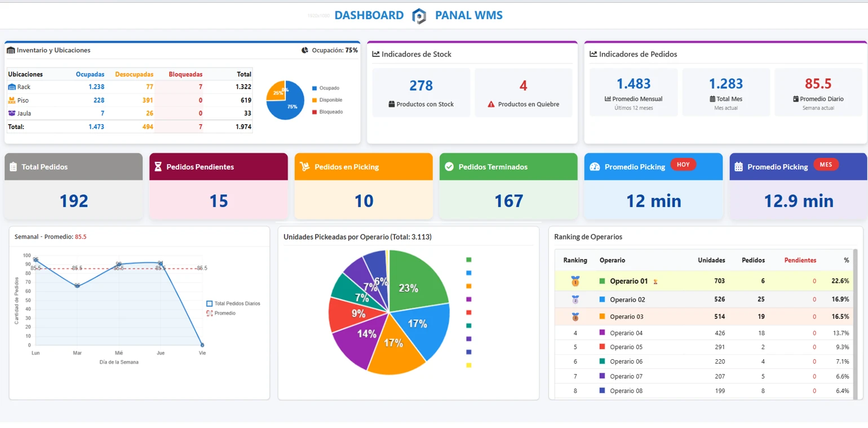Click the Panal WMS hexagon logo
Screen dimensions: 868x428
point(419,16)
